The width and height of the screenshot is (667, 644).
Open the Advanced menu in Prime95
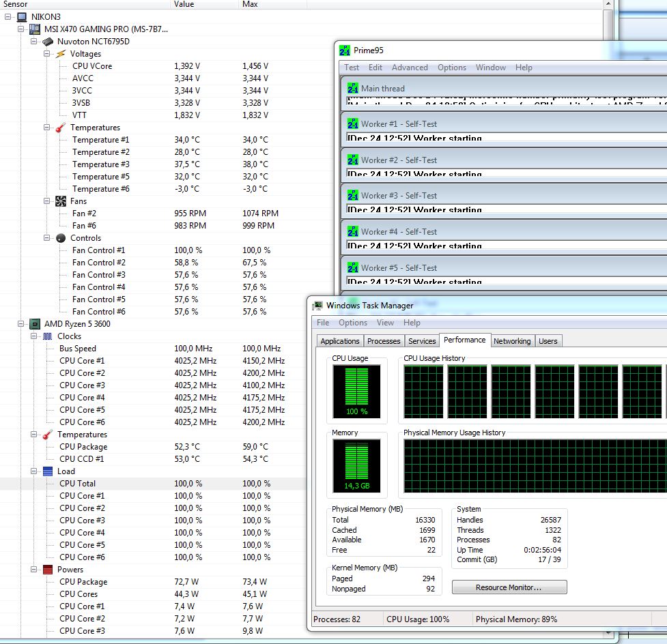pyautogui.click(x=410, y=68)
